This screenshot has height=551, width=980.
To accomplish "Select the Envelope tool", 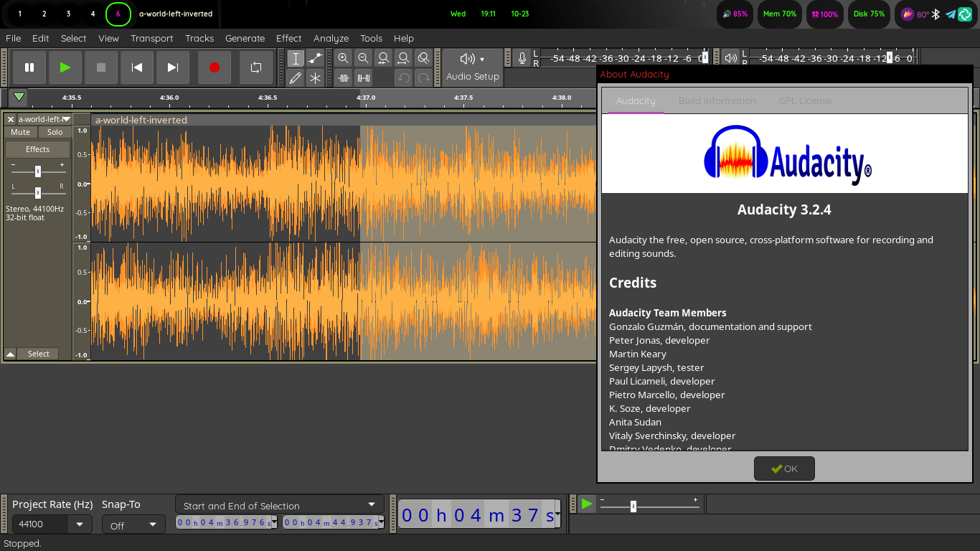I will tap(315, 59).
